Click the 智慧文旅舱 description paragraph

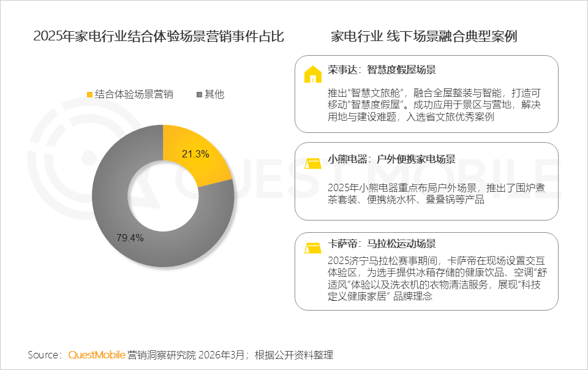(x=434, y=105)
